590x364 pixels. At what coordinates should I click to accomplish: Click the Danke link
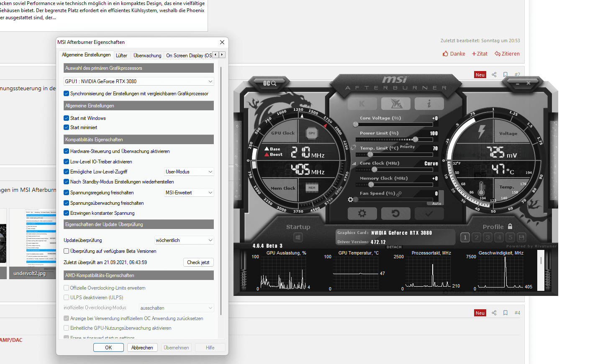pyautogui.click(x=454, y=53)
